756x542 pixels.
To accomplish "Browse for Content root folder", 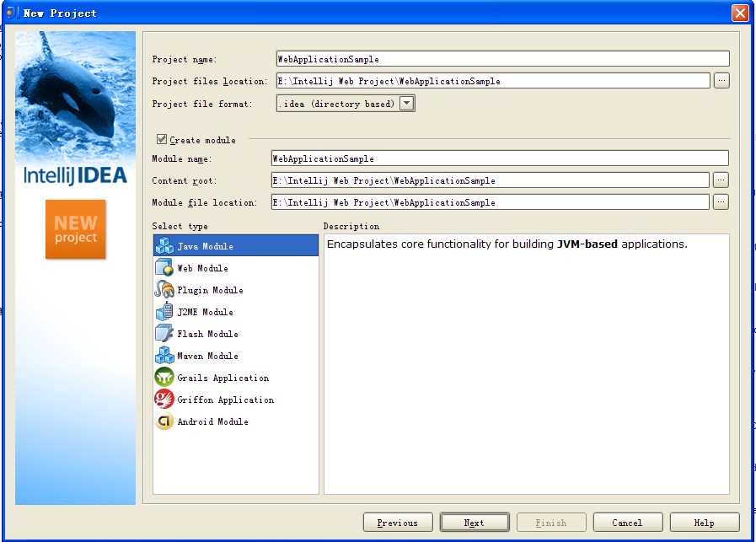I will click(722, 180).
